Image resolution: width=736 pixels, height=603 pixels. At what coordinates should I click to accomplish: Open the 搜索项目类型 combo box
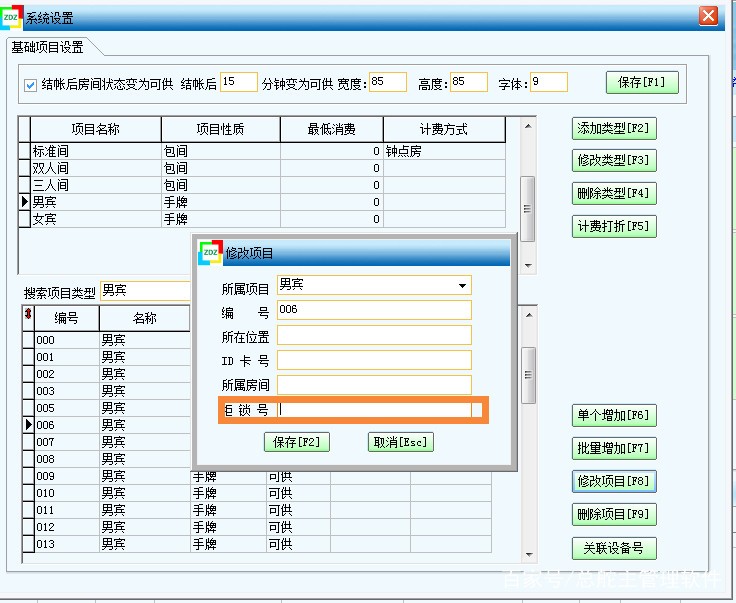click(145, 291)
